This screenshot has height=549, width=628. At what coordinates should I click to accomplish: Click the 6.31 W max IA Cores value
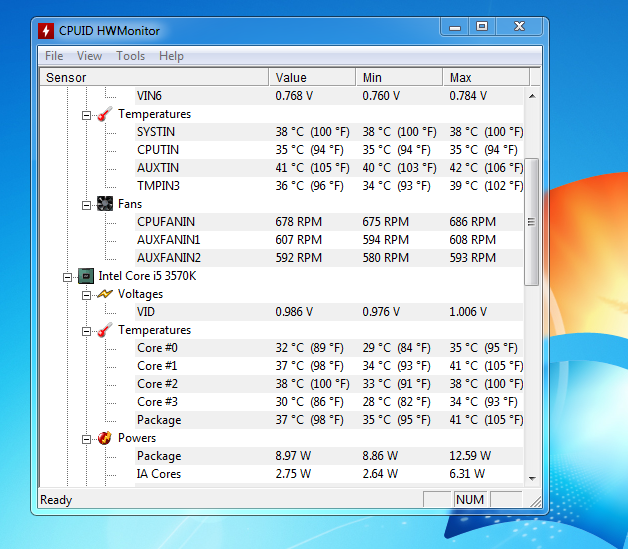[x=467, y=474]
